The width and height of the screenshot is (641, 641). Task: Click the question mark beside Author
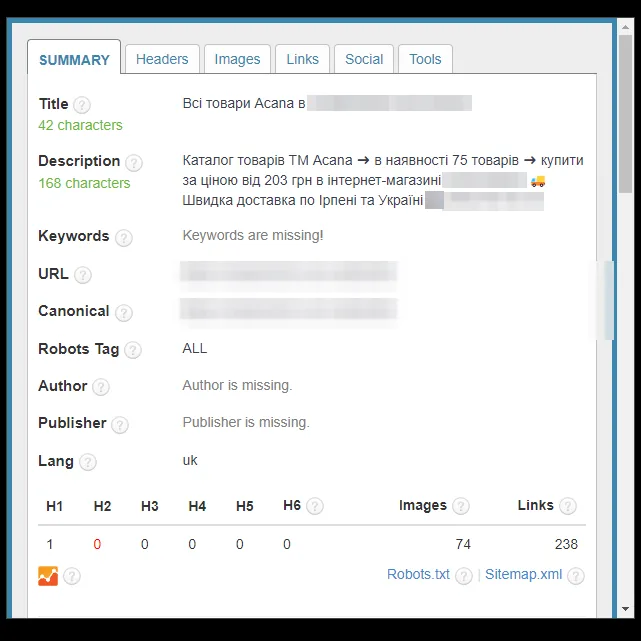pyautogui.click(x=101, y=387)
